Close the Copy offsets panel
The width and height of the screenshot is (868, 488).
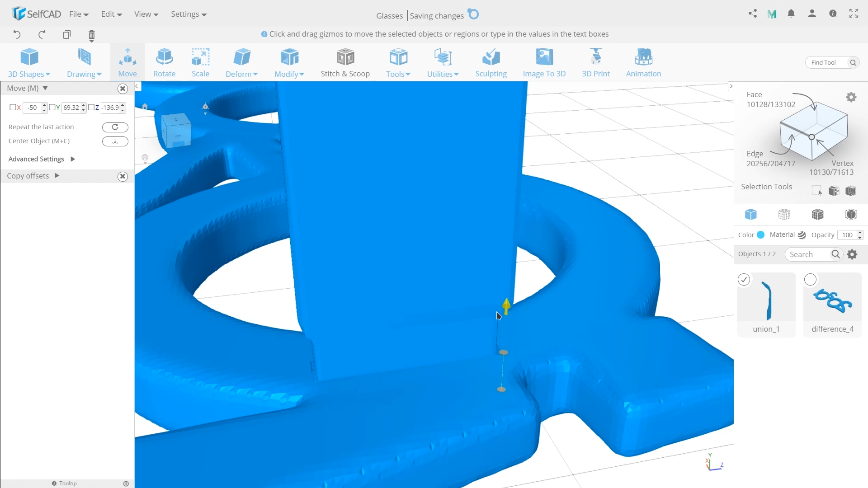pos(123,176)
